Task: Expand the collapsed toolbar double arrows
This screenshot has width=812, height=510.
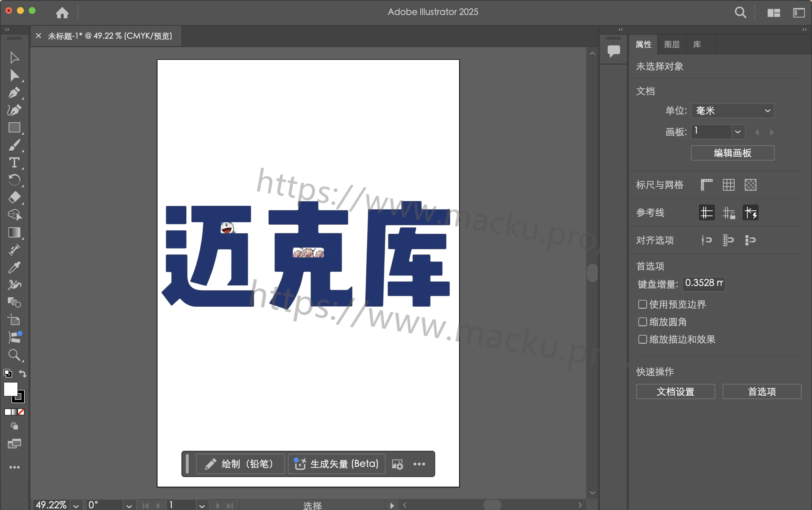Action: [7, 29]
